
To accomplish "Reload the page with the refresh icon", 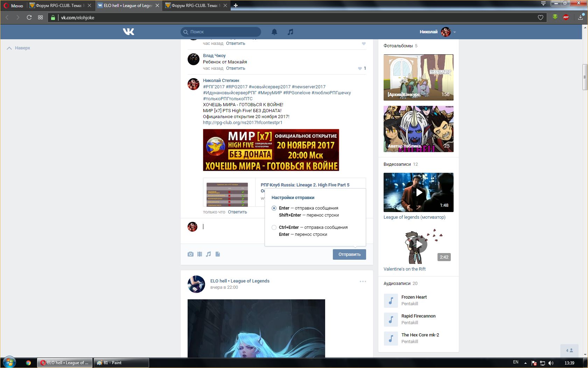I will point(29,18).
